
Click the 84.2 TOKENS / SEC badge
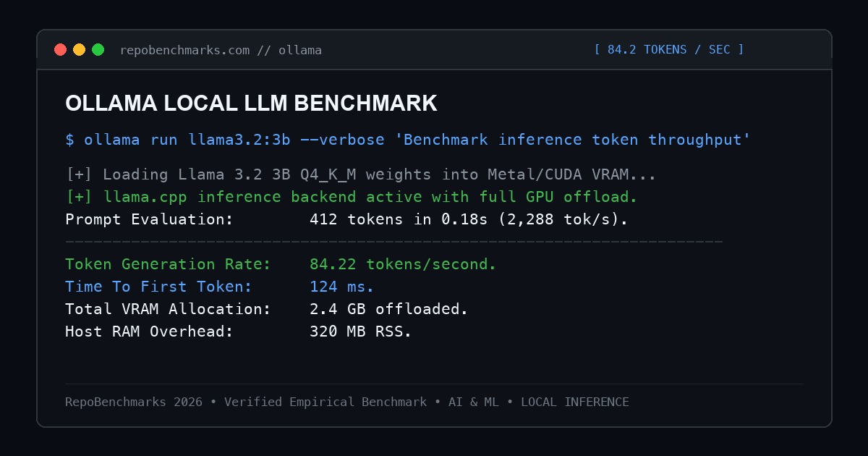point(669,49)
